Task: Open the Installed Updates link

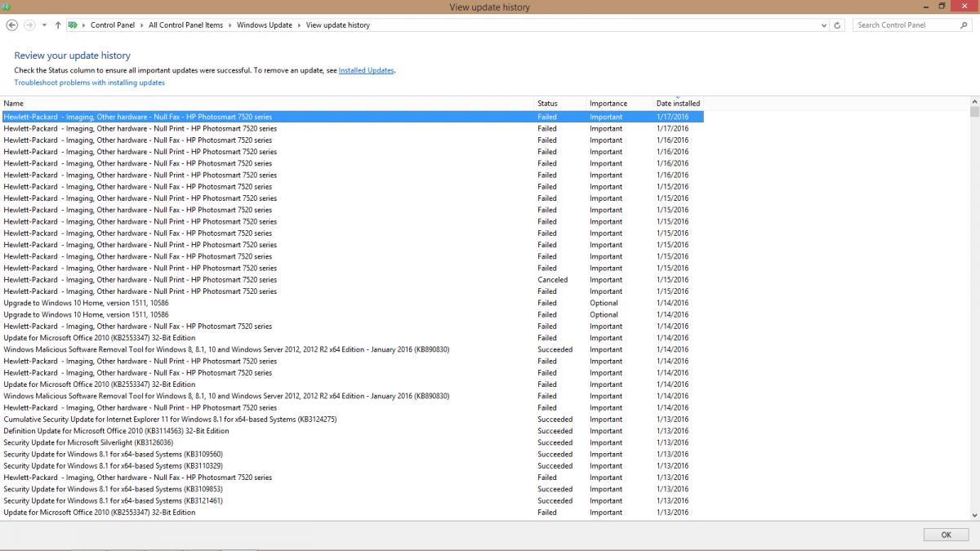Action: (x=366, y=71)
